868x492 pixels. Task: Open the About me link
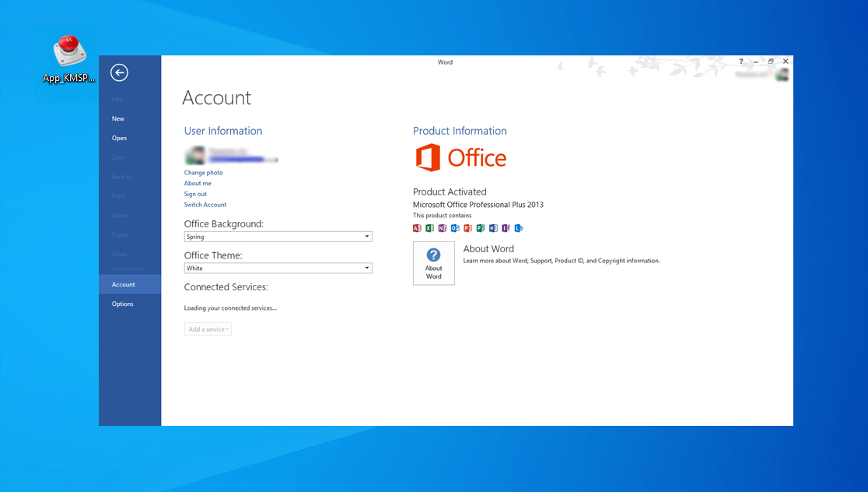(198, 184)
